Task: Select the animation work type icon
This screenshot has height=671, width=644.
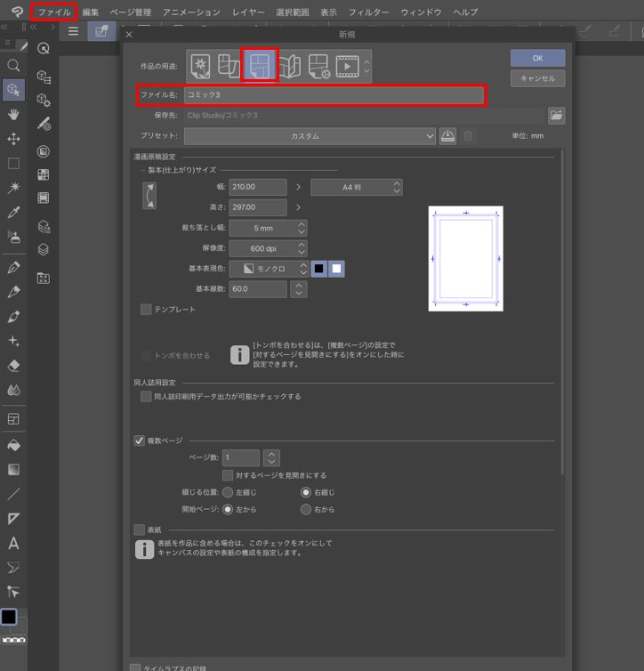Action: [x=348, y=66]
